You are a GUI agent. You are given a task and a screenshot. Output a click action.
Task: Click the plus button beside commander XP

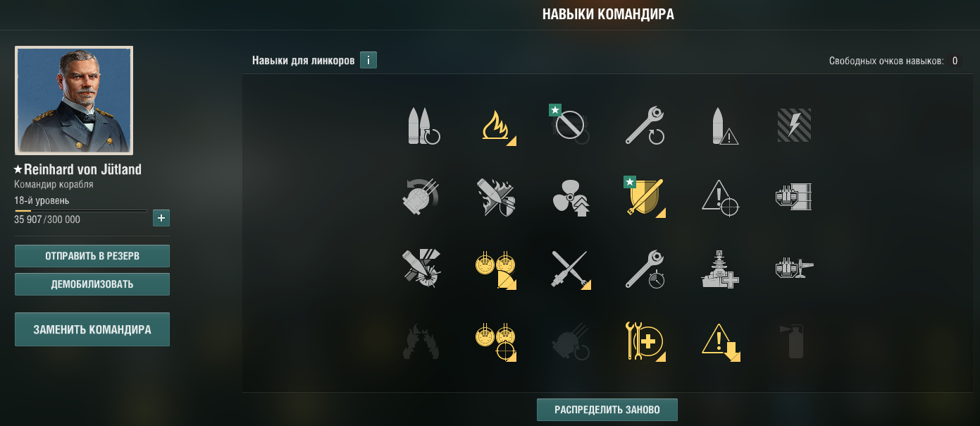pyautogui.click(x=161, y=218)
